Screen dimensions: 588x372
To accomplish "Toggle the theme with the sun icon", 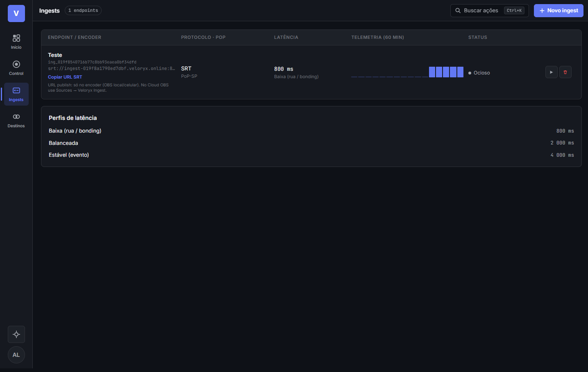I will click(16, 334).
